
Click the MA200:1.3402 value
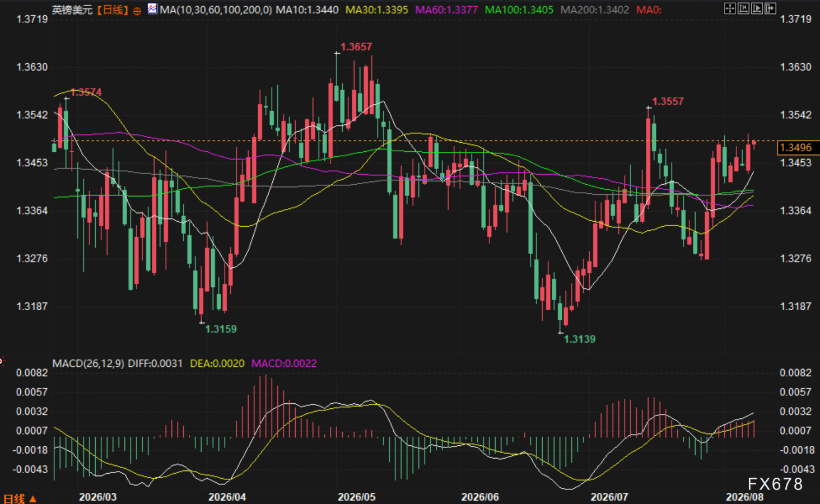click(x=595, y=10)
